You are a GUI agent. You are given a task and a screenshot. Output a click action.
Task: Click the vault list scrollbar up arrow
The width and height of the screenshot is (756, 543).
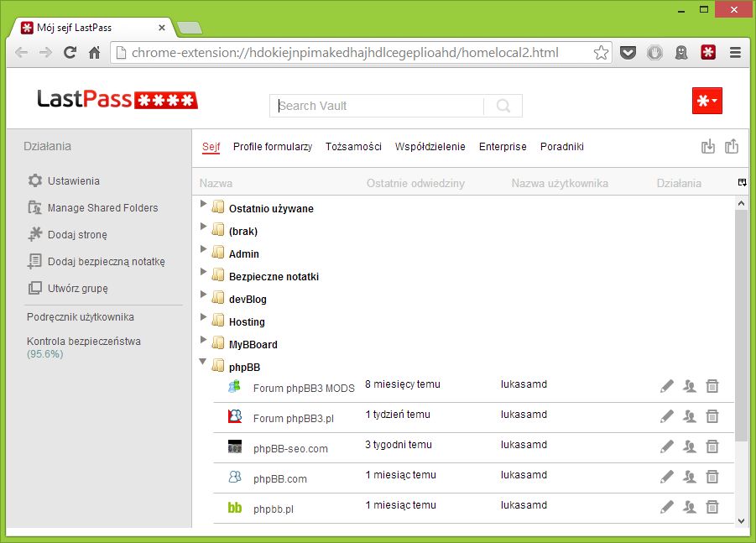click(741, 203)
